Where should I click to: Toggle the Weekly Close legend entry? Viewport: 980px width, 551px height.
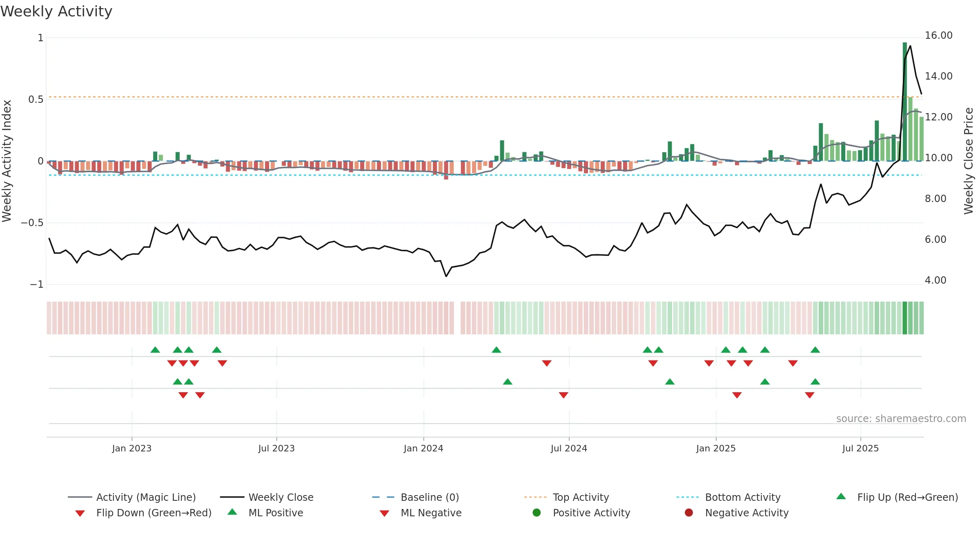coord(267,497)
